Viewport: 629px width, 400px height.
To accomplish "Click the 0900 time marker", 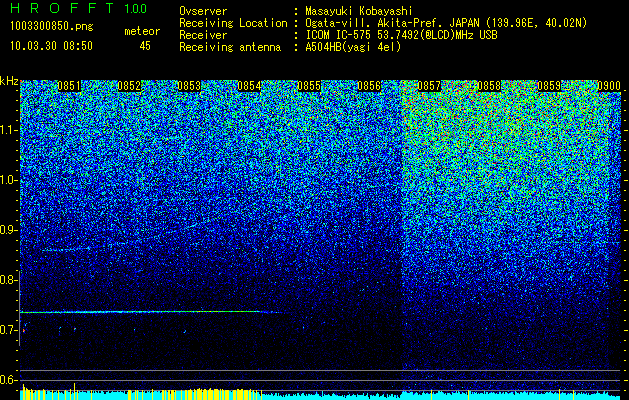I will 609,86.
